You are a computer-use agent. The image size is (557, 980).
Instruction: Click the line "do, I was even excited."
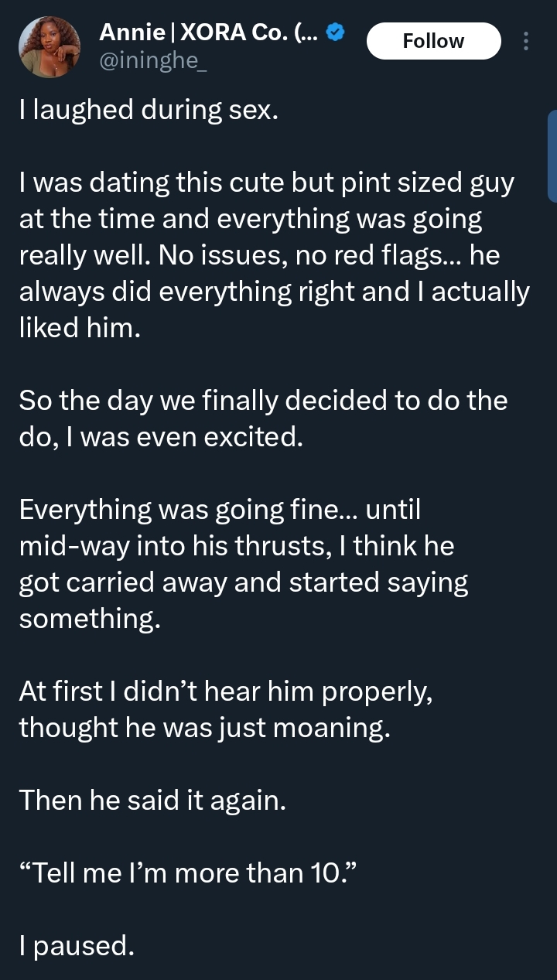click(159, 437)
